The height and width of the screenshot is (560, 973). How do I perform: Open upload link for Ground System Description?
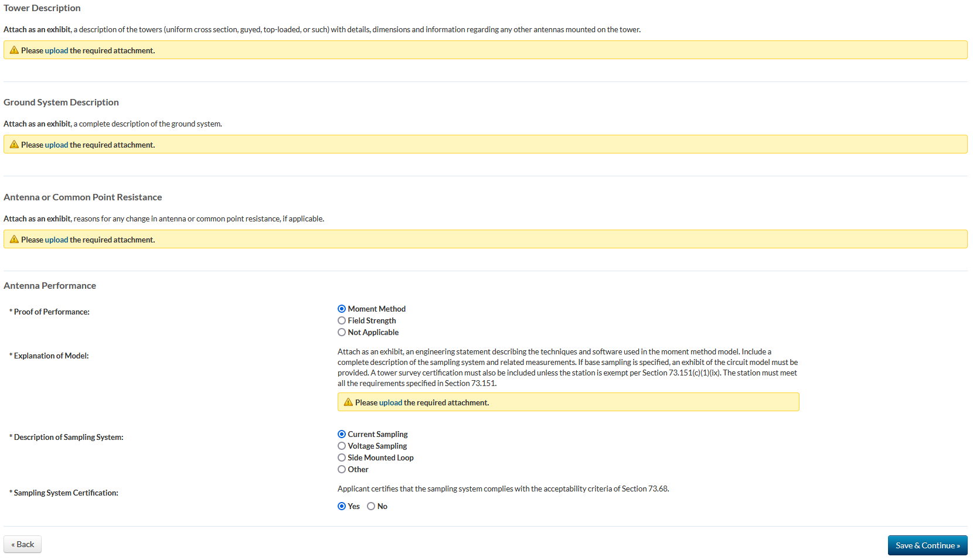point(56,145)
